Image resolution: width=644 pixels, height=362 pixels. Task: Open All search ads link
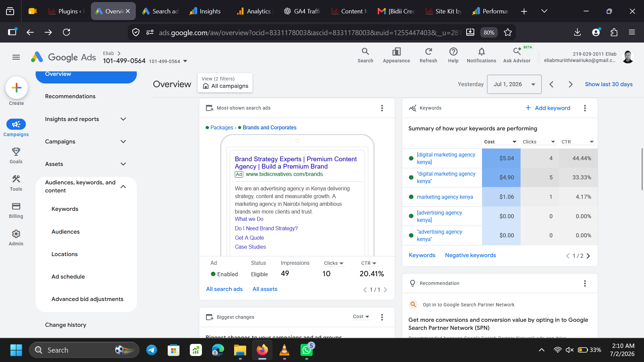(224, 289)
